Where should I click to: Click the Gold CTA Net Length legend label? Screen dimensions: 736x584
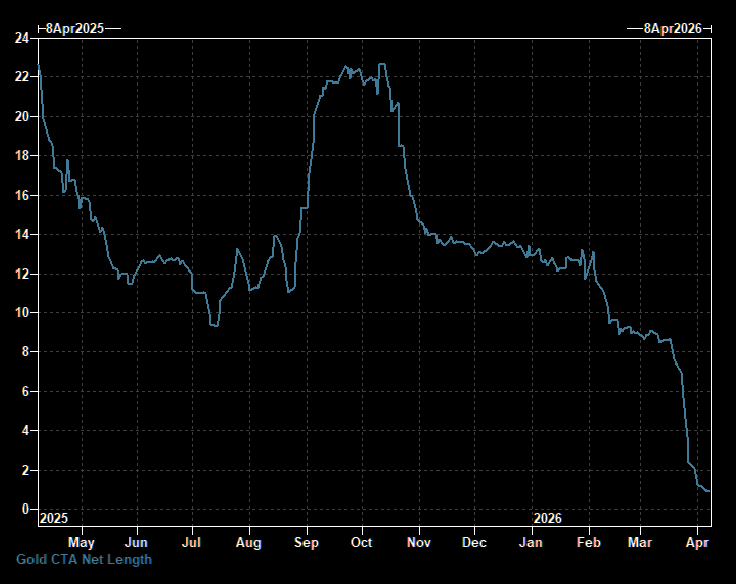tap(84, 559)
